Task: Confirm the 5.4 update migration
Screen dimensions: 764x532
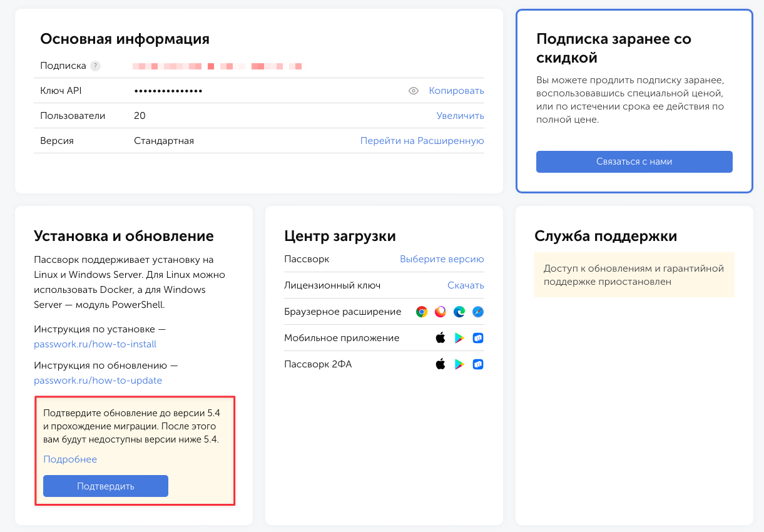Action: [x=105, y=486]
